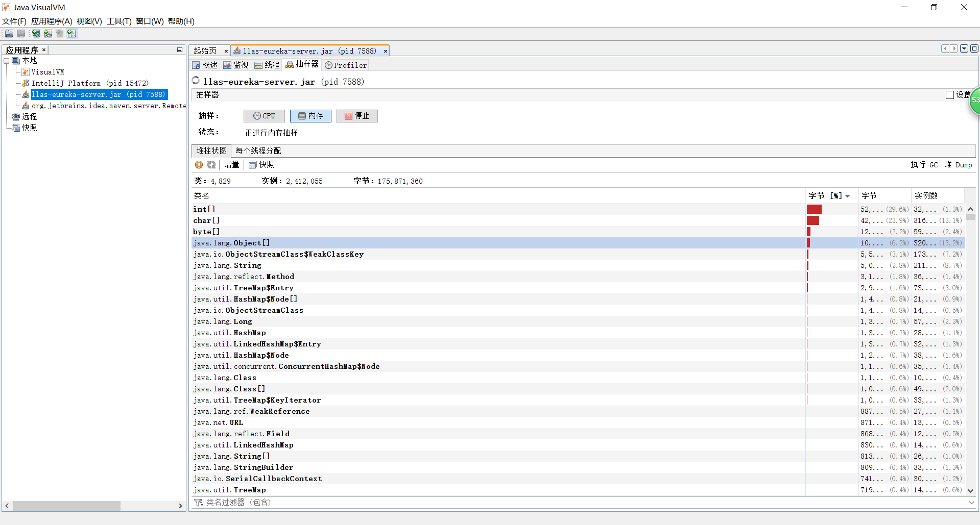Click the scroll tabs left arrow
This screenshot has width=980, height=525.
pos(946,49)
